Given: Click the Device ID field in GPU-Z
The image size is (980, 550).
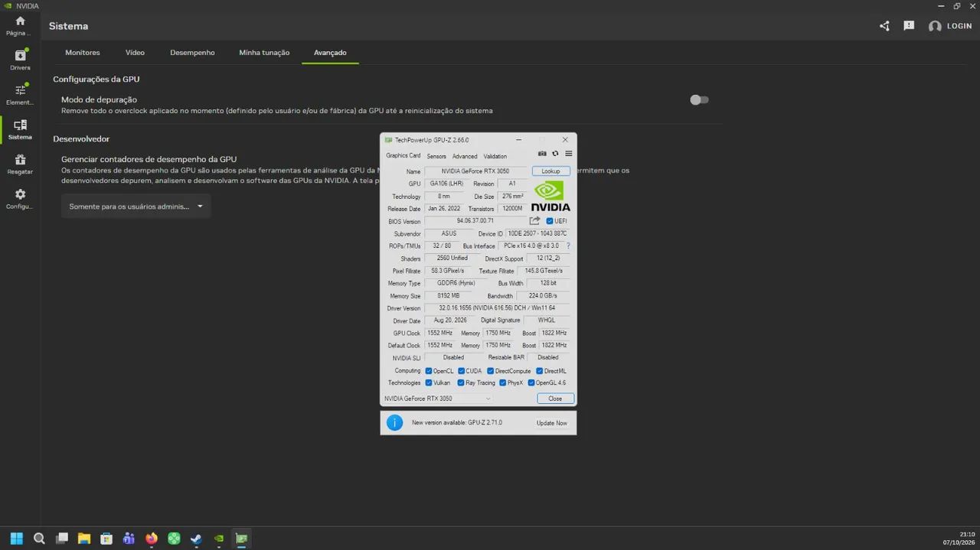Looking at the screenshot, I should click(538, 233).
